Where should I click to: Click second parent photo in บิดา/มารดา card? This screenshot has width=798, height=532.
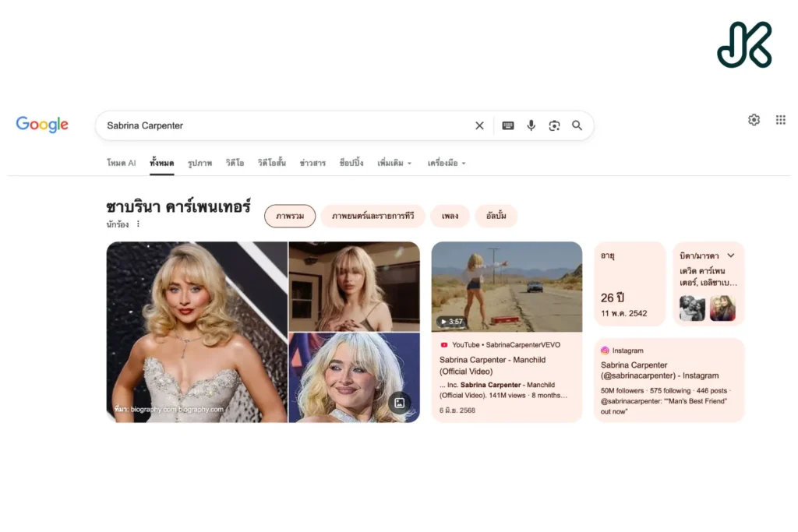pyautogui.click(x=722, y=308)
